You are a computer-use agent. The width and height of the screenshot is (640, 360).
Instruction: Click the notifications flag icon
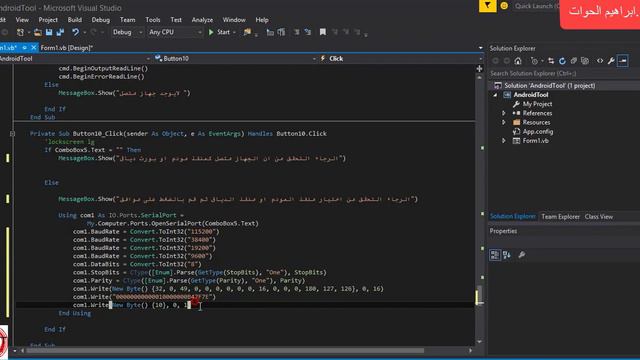point(487,6)
